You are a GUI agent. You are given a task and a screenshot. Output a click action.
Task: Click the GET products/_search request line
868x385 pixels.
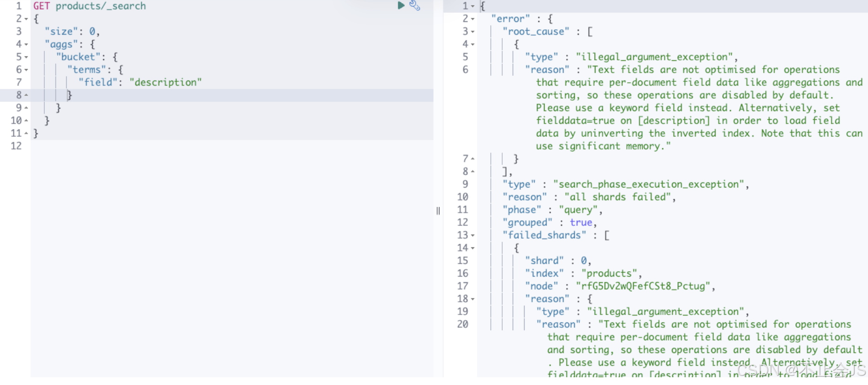coord(90,6)
